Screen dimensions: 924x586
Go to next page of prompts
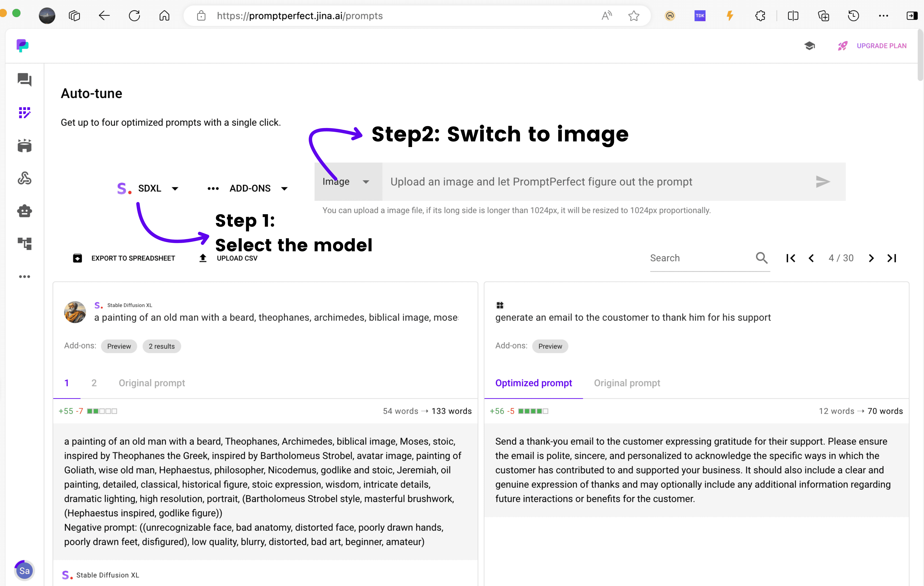871,258
